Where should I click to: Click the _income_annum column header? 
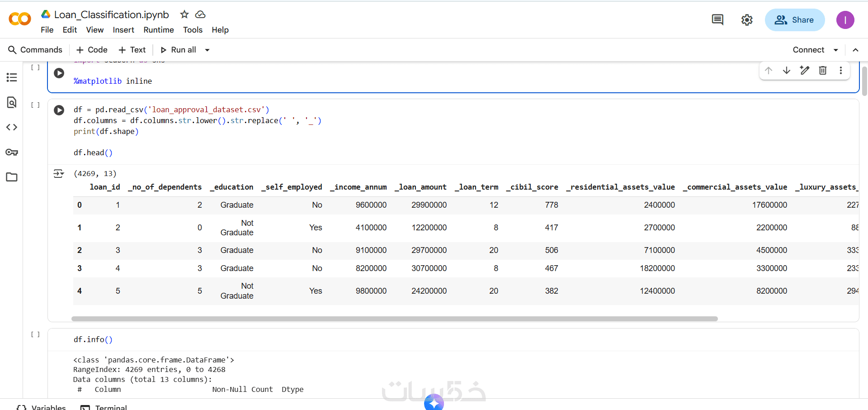point(358,187)
